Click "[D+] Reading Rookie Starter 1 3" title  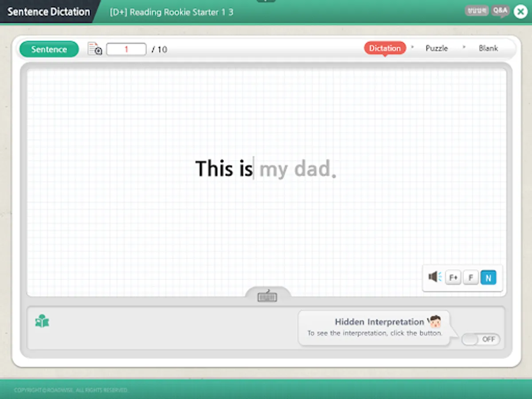pyautogui.click(x=172, y=12)
